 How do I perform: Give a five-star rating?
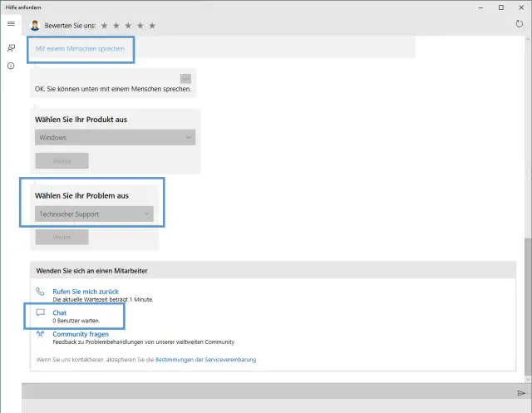pyautogui.click(x=152, y=26)
